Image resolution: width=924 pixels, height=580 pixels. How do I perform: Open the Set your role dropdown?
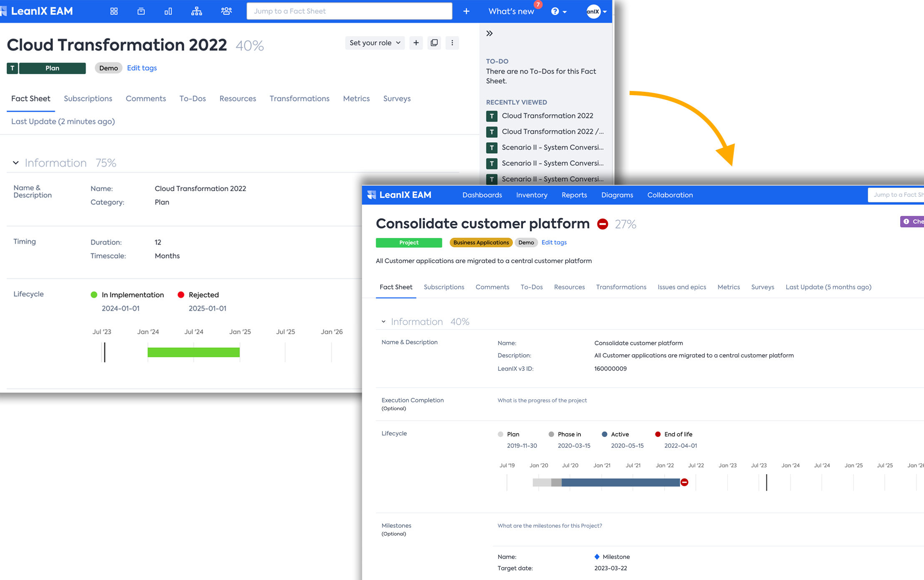coord(374,43)
